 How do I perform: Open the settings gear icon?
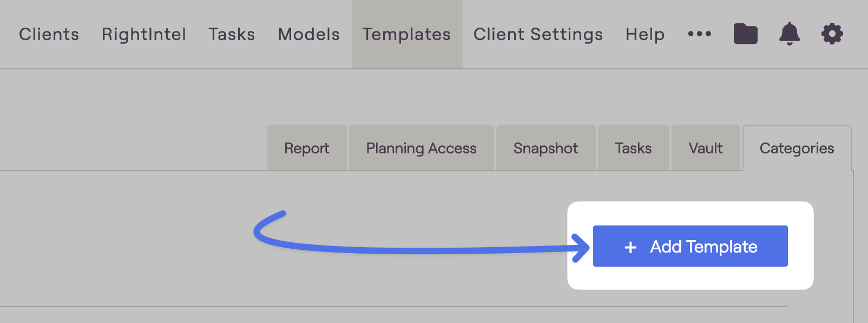pyautogui.click(x=832, y=34)
